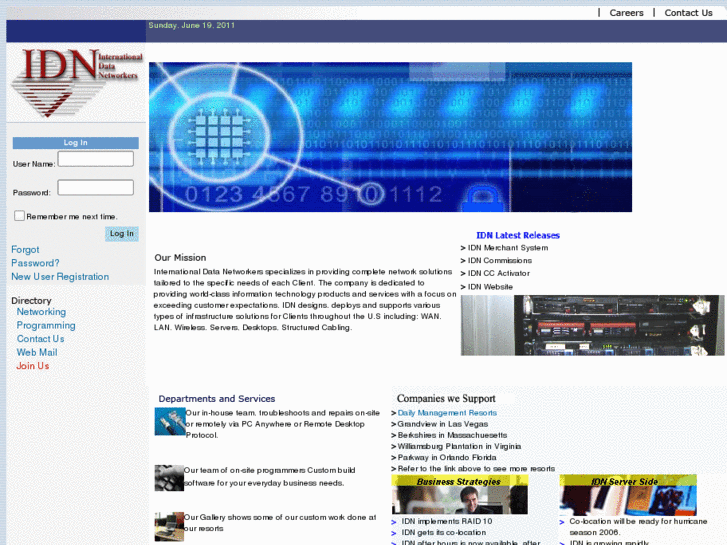
Task: Open the Careers menu link
Action: tap(626, 13)
